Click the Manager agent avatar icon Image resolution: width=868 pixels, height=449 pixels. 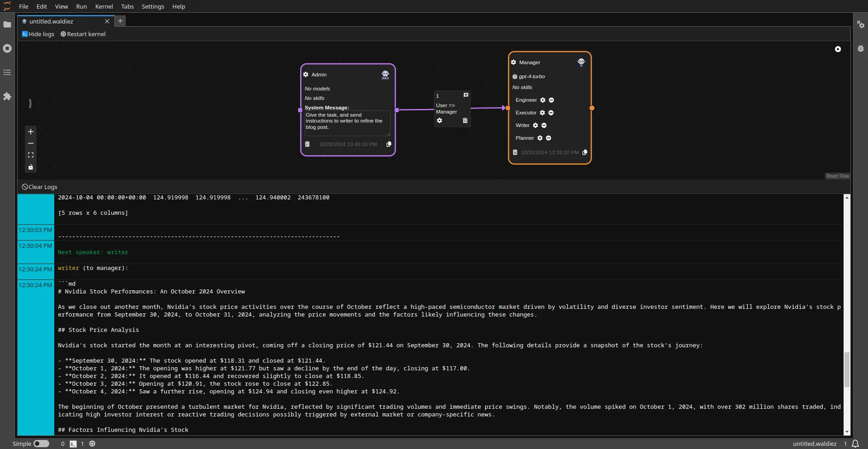tap(581, 62)
